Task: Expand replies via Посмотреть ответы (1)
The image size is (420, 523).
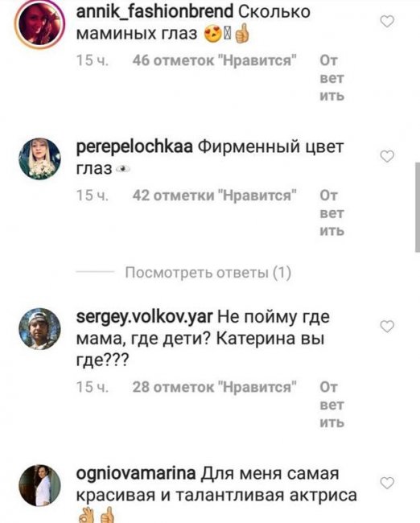Action: pos(208,273)
